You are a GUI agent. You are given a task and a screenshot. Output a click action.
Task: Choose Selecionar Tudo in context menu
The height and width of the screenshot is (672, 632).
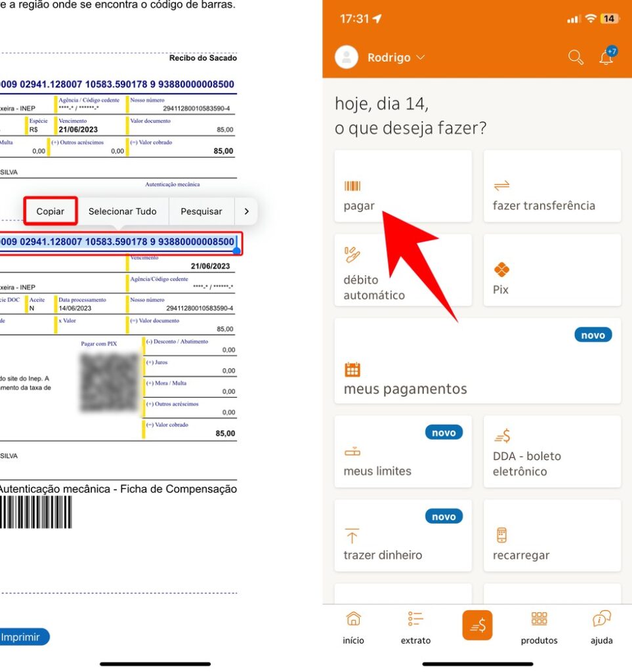[123, 211]
